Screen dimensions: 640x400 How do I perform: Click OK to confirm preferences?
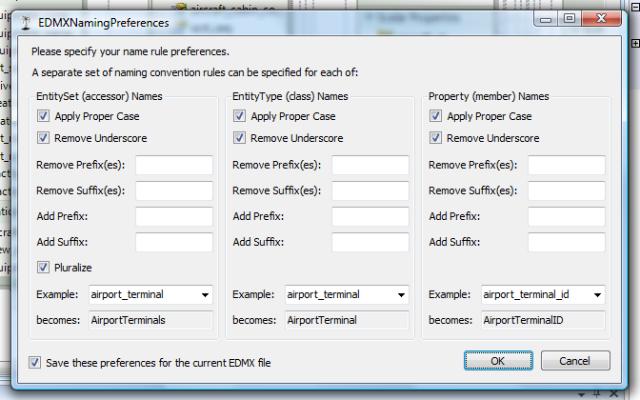498,361
